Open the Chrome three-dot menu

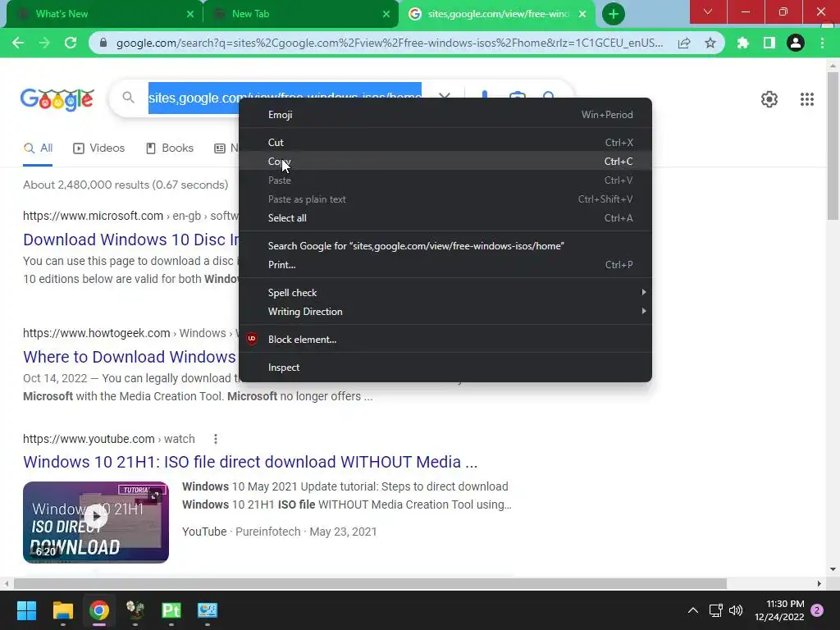tap(822, 43)
